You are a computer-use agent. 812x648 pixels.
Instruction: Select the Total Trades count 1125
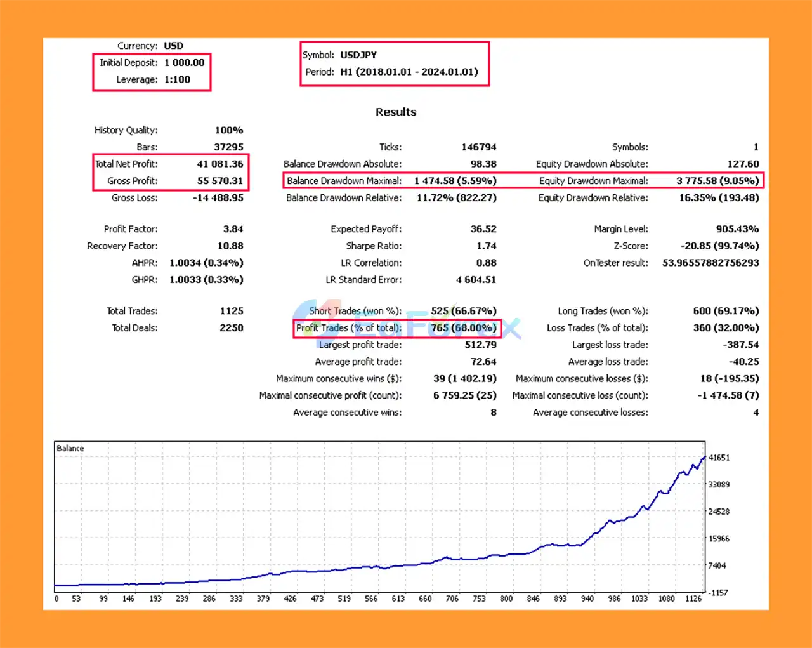pos(231,311)
